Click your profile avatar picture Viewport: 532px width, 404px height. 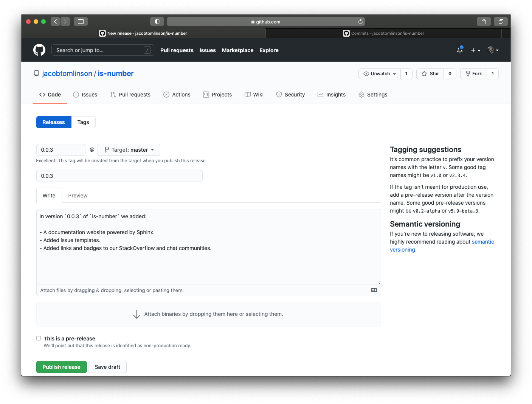coord(490,50)
